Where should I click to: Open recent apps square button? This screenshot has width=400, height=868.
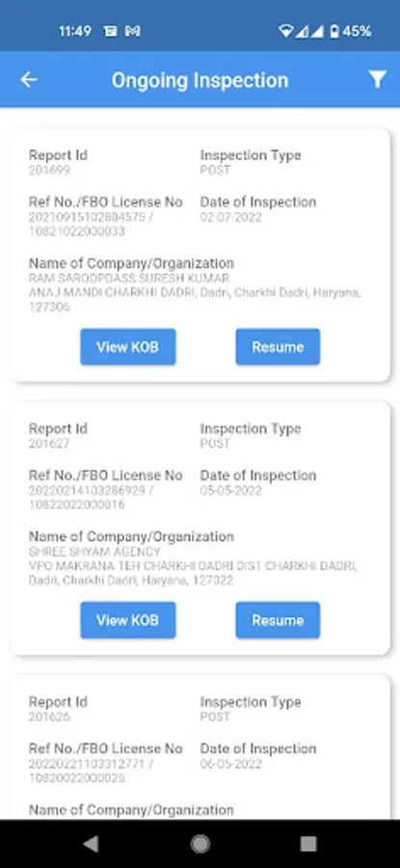[x=308, y=844]
